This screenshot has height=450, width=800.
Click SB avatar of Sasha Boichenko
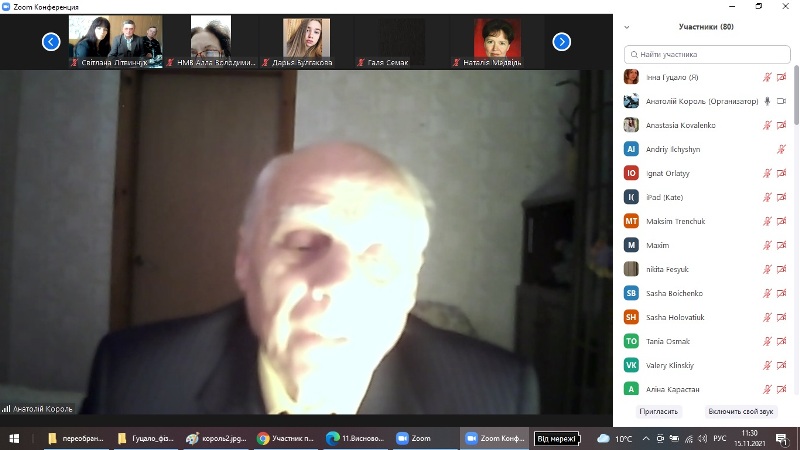(631, 293)
